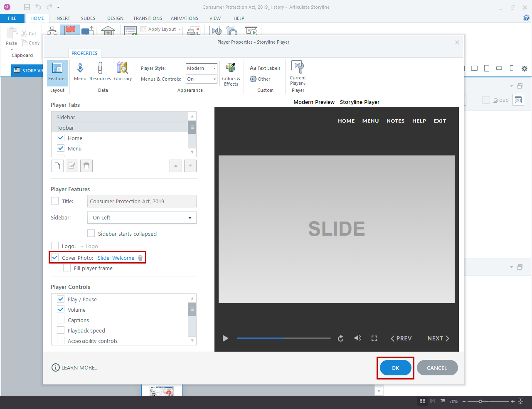This screenshot has height=409, width=532.
Task: Open the Animations ribbon tab
Action: [x=184, y=18]
